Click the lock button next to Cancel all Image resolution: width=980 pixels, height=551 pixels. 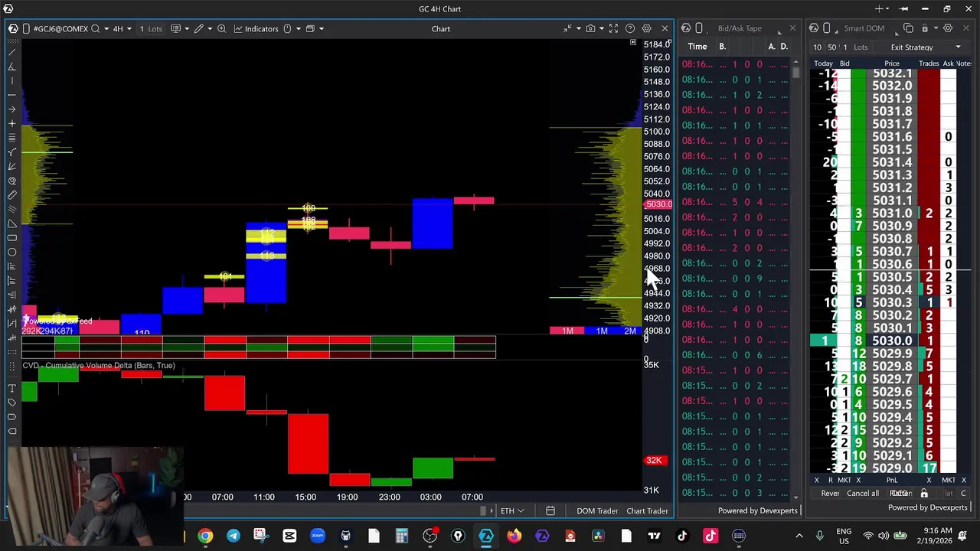pos(924,494)
